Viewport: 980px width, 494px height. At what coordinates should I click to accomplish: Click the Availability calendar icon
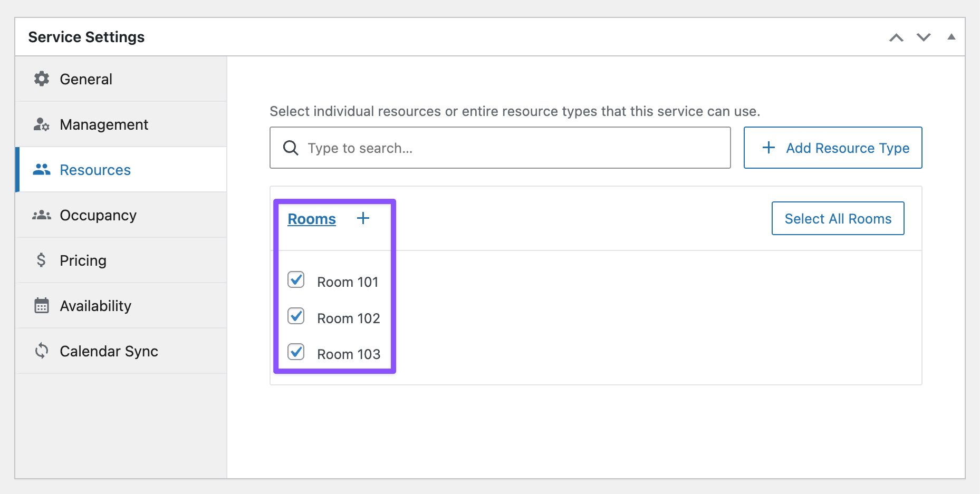point(42,306)
